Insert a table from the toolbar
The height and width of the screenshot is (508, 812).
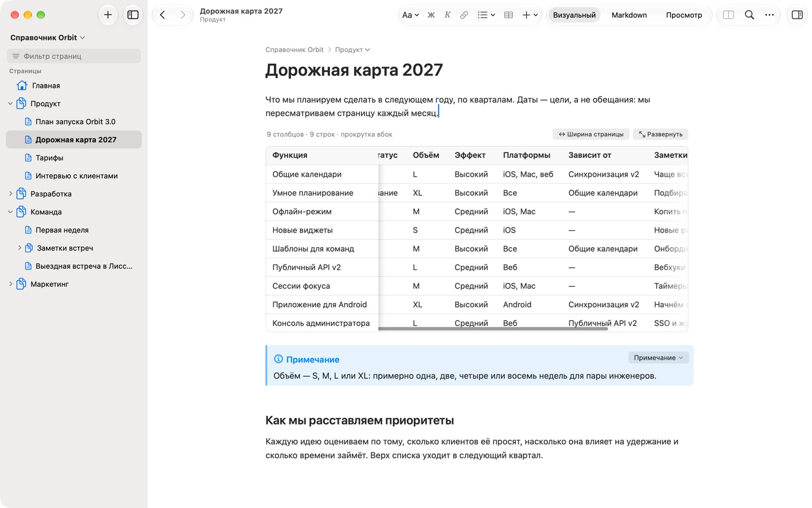point(508,15)
